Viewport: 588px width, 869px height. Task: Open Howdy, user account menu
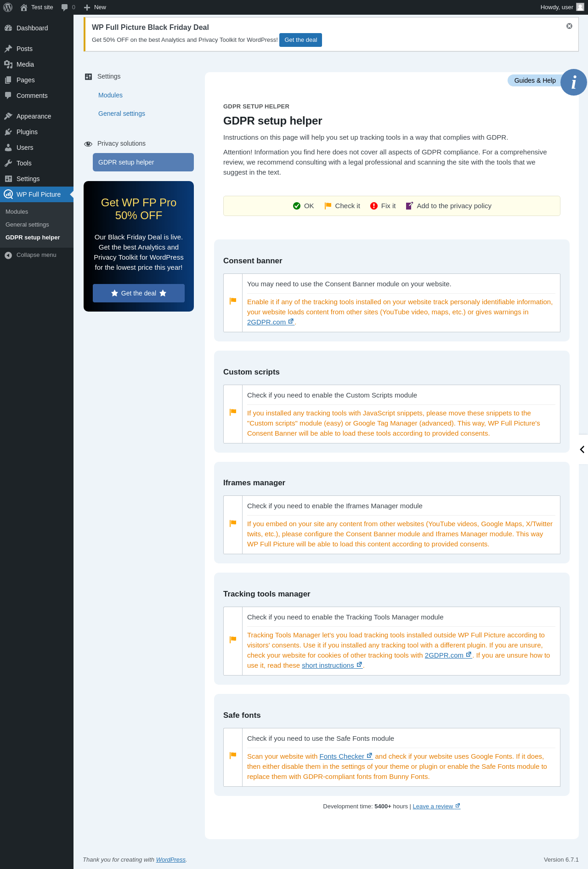[x=557, y=7]
